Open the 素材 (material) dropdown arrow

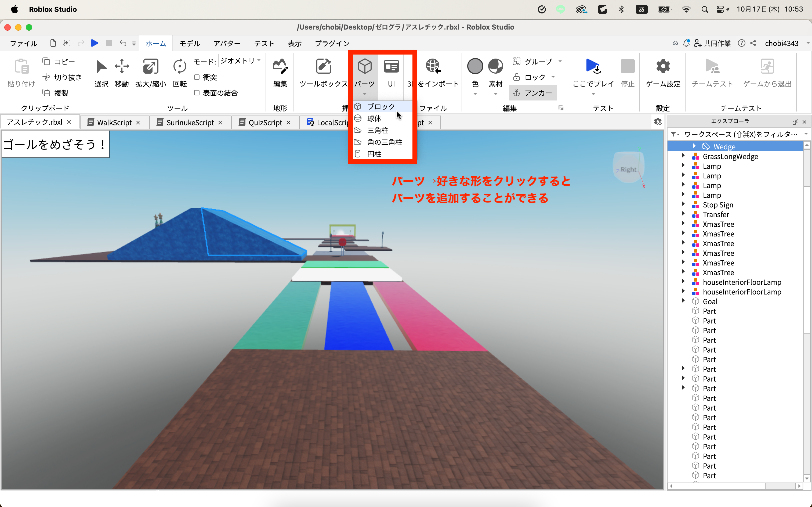click(x=496, y=94)
